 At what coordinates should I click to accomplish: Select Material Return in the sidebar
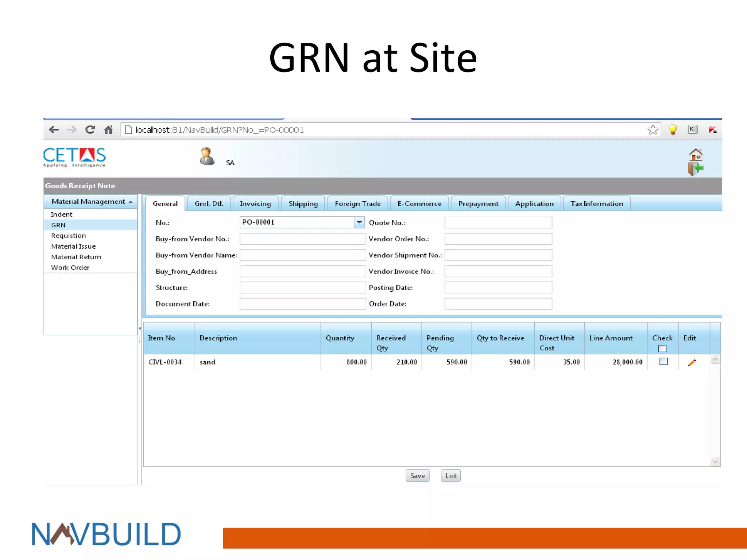pyautogui.click(x=90, y=257)
